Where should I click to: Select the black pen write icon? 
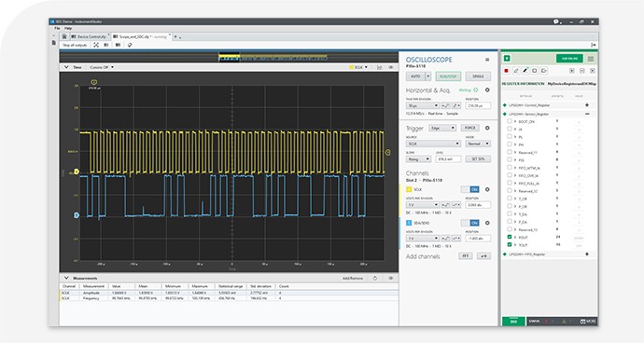click(x=525, y=71)
